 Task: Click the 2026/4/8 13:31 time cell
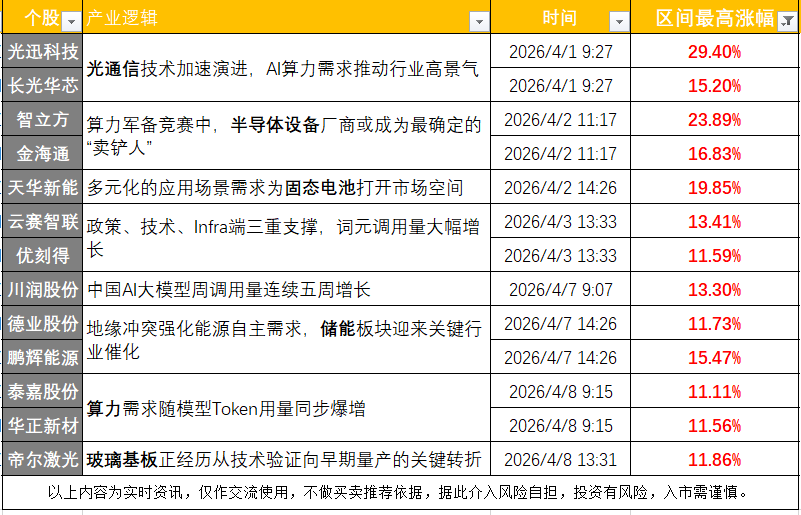pos(560,460)
